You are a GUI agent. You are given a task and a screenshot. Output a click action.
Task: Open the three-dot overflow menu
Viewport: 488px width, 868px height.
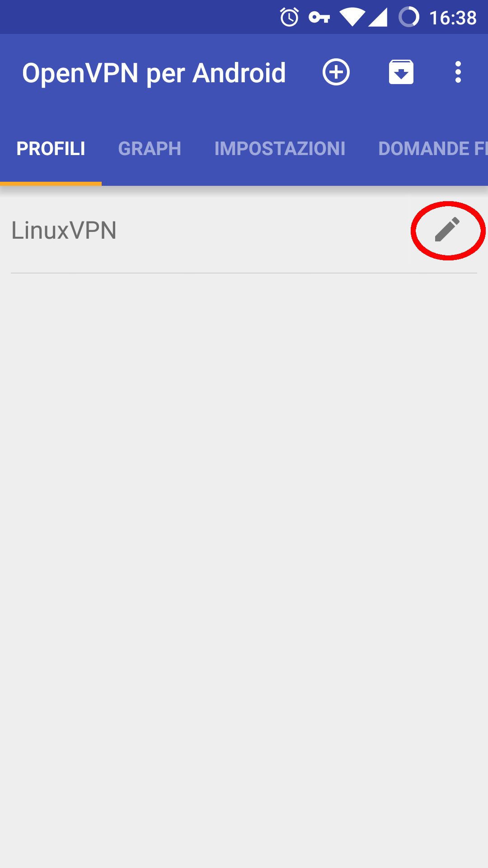pos(458,72)
